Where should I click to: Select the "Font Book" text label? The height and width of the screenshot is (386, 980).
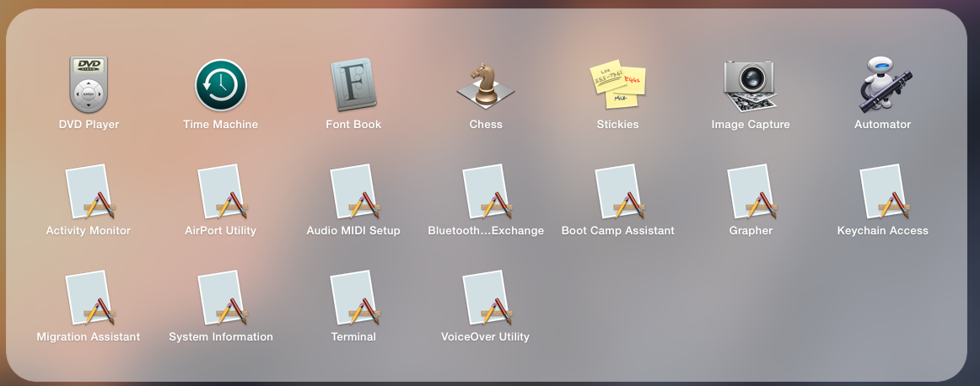(x=353, y=124)
